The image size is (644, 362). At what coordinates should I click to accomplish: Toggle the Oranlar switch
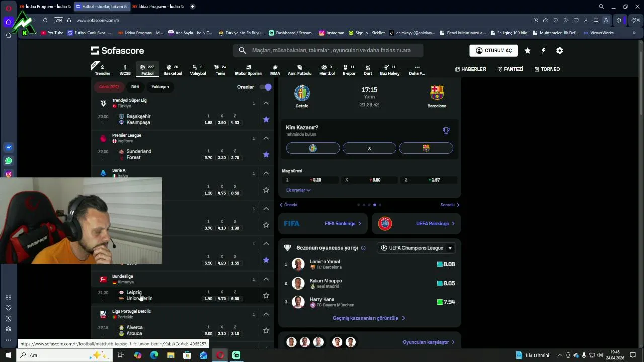[265, 87]
